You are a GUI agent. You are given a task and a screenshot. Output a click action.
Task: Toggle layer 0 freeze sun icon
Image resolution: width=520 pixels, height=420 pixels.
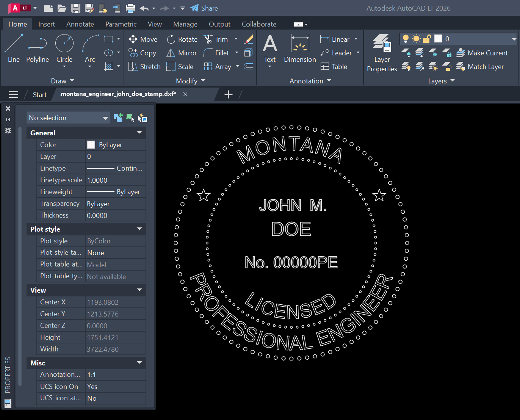[416, 39]
